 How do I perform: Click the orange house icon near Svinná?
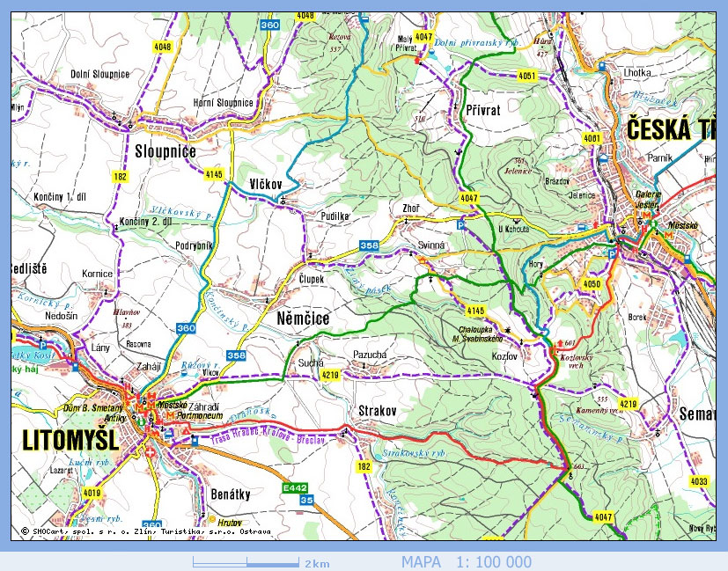(423, 261)
